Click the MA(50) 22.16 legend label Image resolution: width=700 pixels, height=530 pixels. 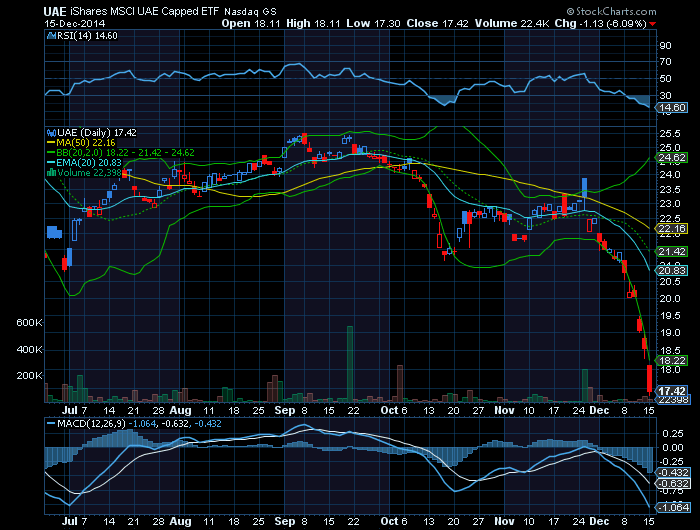[x=86, y=143]
